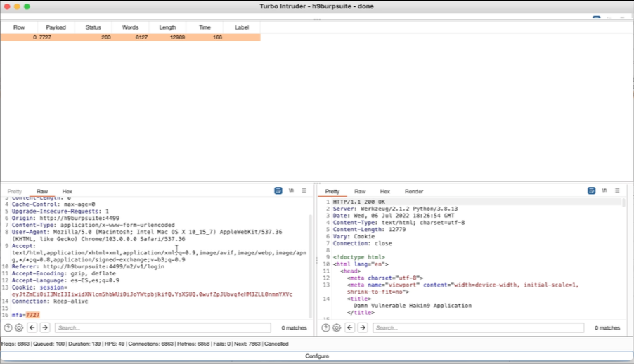Click the mfa=7727 parameter line
634x364 pixels.
click(x=26, y=315)
